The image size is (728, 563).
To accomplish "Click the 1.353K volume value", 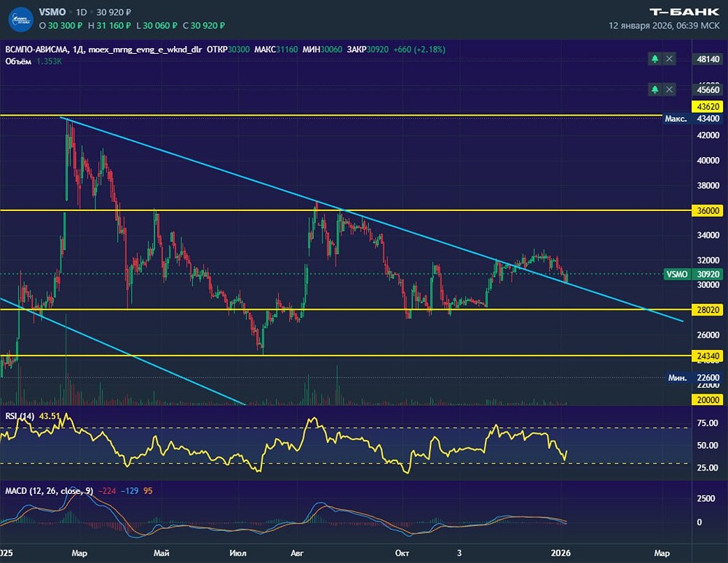I will coord(49,61).
